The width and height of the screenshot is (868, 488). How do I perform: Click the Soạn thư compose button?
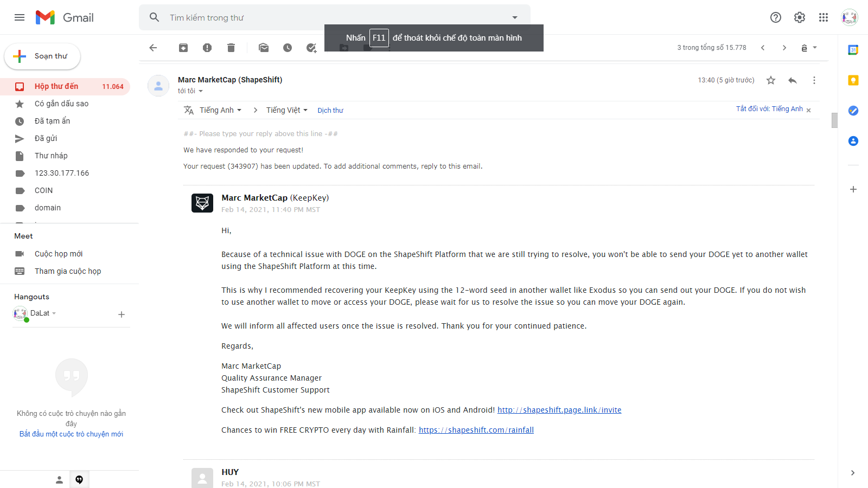tap(43, 56)
